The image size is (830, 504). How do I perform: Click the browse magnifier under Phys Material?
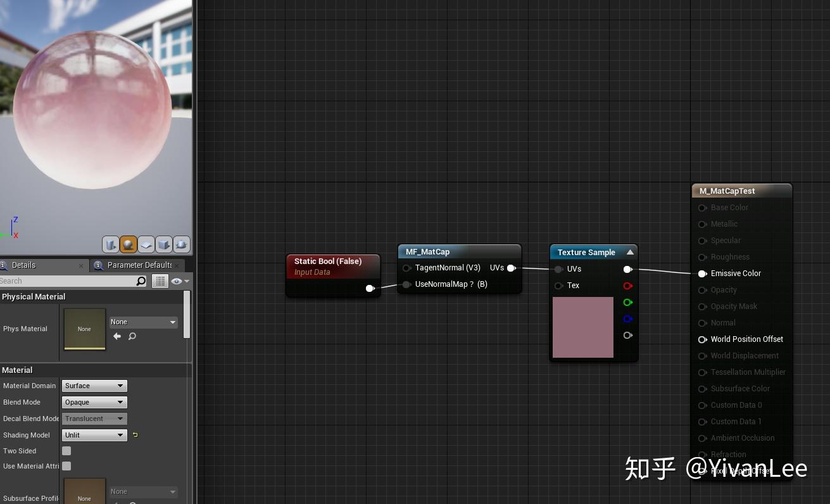(132, 336)
